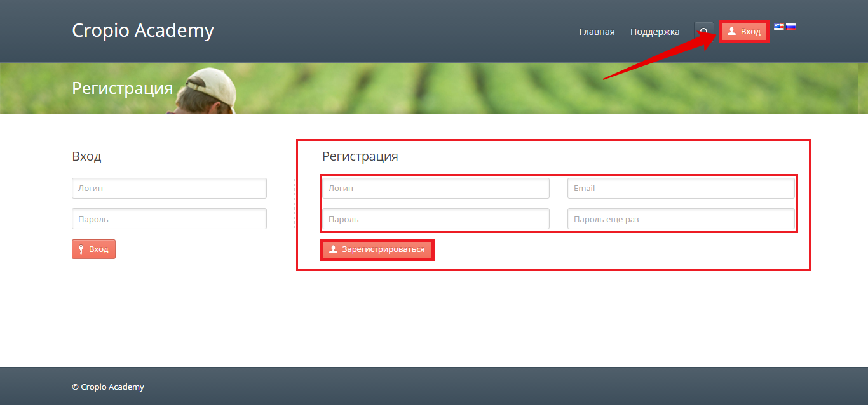Click the Логин field in Регистрация form
Screen dimensions: 868x405
tap(435, 189)
